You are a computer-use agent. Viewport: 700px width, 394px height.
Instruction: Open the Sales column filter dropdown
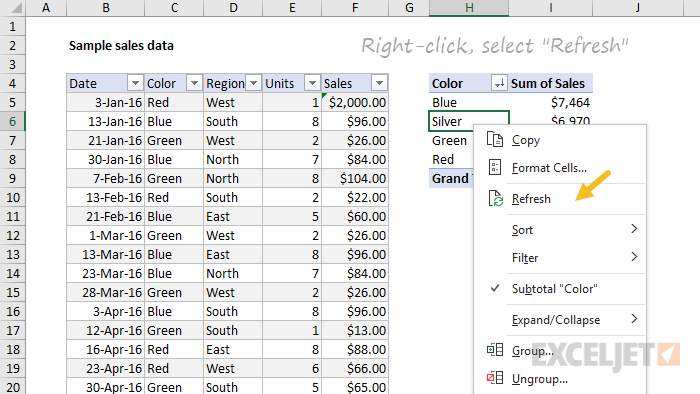click(x=379, y=83)
